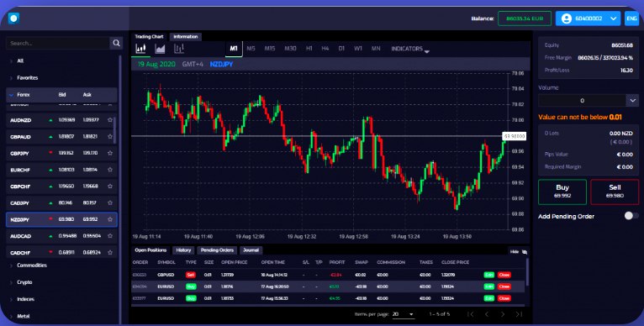Enable the Add Pending Order switch
Viewport: 644px width, 326px height.
631,216
